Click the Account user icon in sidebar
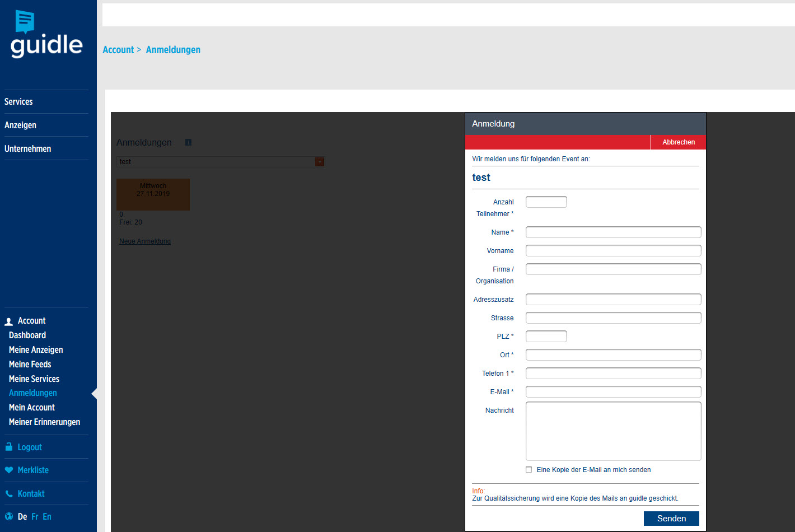Image resolution: width=795 pixels, height=532 pixels. click(x=9, y=321)
